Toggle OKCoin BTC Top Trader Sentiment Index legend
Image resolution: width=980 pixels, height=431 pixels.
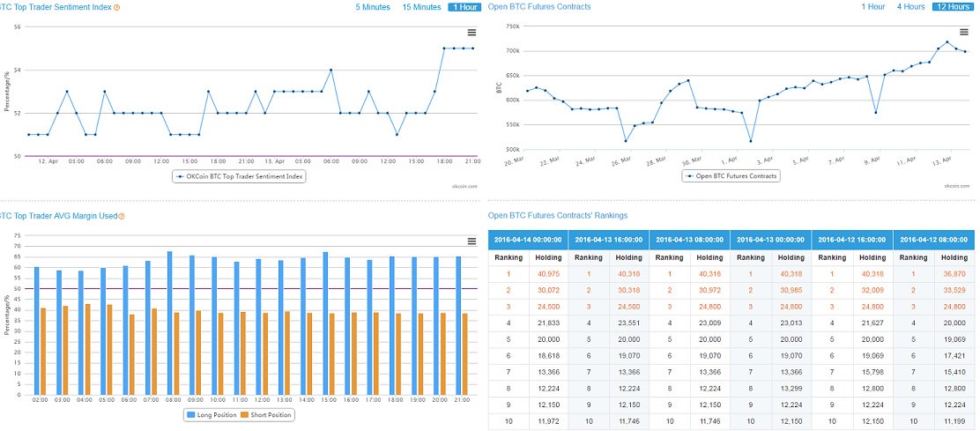point(240,176)
